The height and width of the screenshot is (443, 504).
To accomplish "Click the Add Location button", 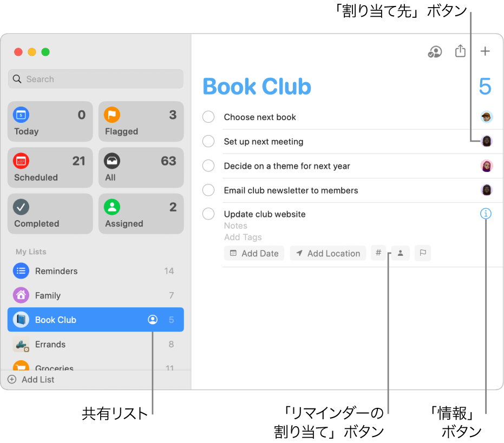I will [x=328, y=253].
